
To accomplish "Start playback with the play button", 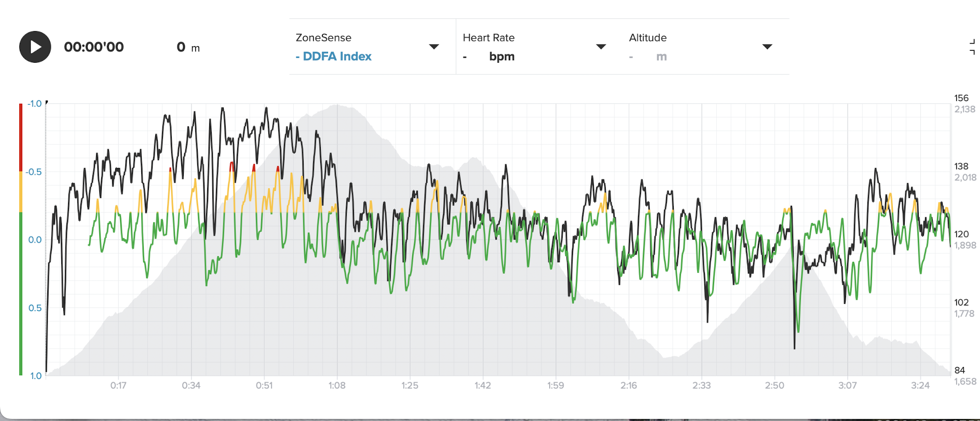I will pyautogui.click(x=35, y=47).
